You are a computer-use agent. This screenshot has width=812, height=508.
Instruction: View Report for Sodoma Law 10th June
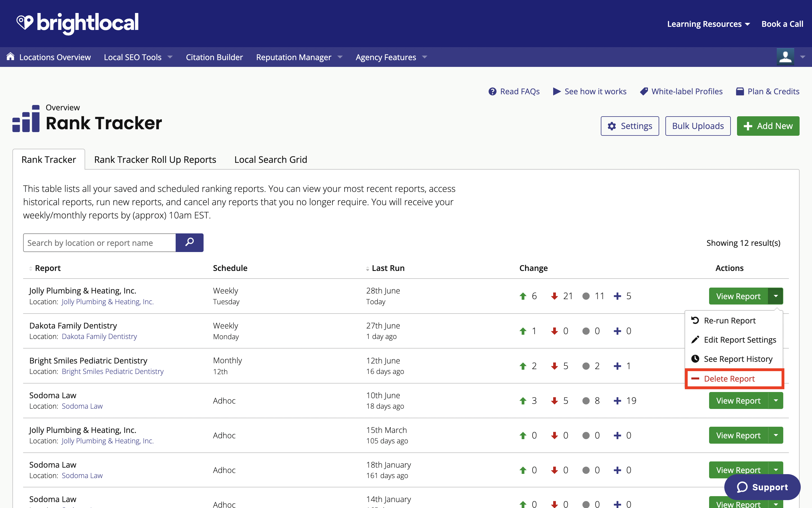738,400
